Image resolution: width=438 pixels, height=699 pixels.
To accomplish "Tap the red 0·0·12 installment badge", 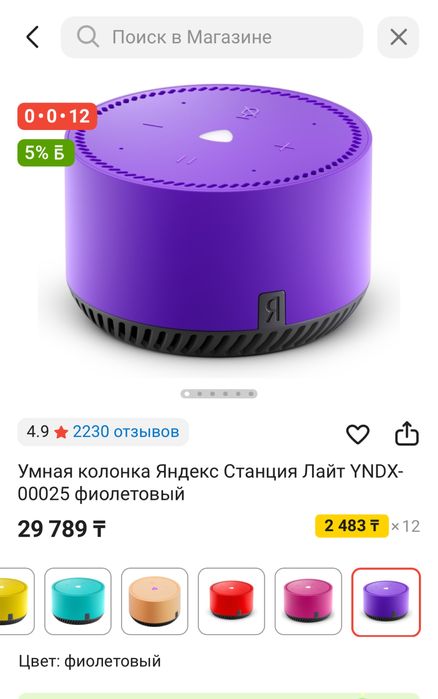I will pos(57,116).
